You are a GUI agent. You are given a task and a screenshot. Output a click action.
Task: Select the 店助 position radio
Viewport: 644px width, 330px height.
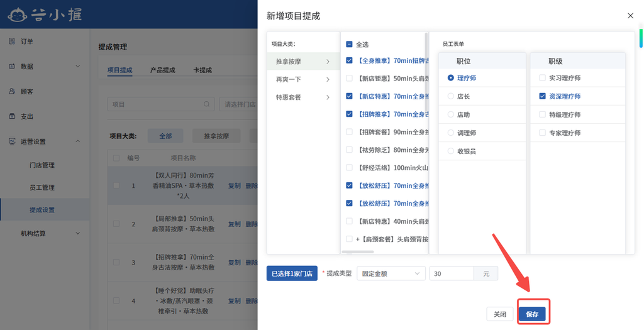click(450, 114)
